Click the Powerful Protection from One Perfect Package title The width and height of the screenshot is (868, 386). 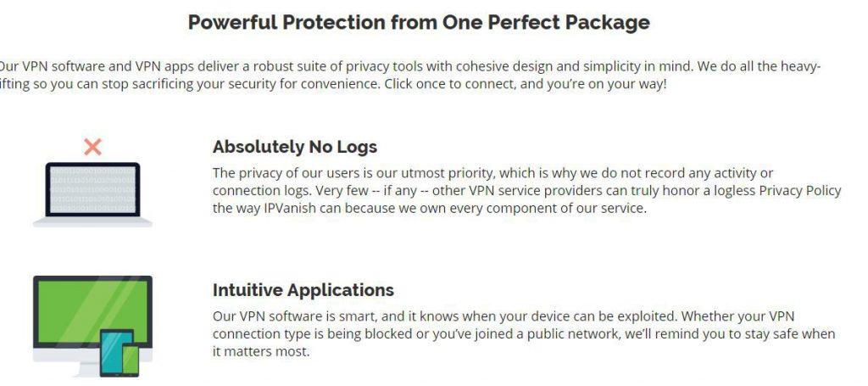pos(419,22)
